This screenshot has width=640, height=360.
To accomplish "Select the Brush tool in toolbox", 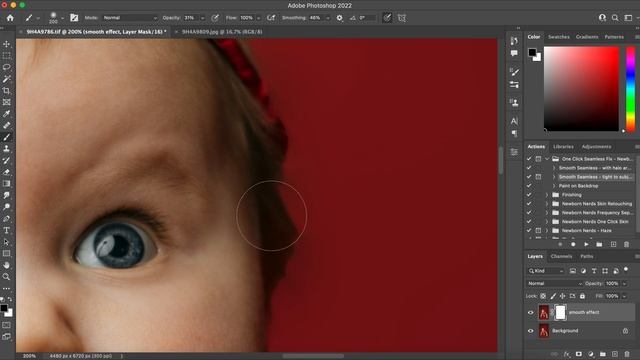I will pyautogui.click(x=7, y=137).
